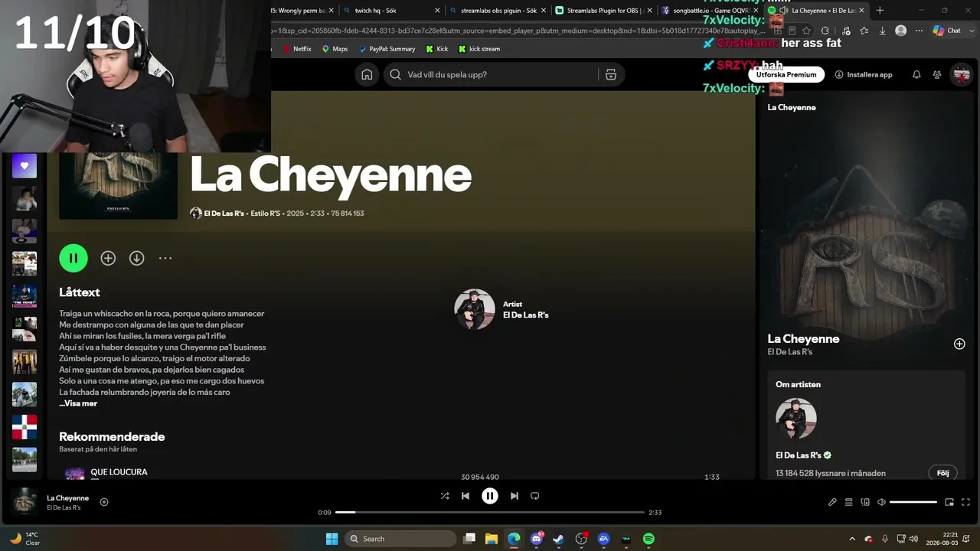This screenshot has width=980, height=551.
Task: Click the Installera app button
Action: pyautogui.click(x=864, y=74)
